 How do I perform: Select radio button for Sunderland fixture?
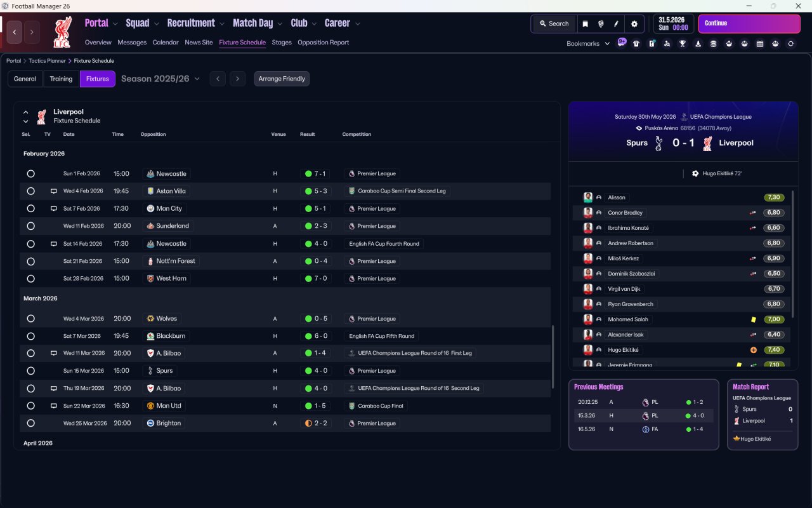(x=30, y=226)
